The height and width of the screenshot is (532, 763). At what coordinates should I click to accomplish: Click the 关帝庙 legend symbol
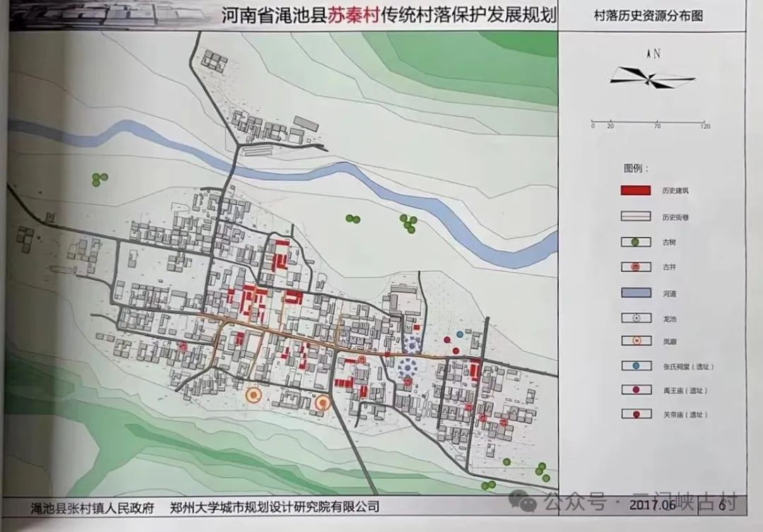click(x=636, y=414)
